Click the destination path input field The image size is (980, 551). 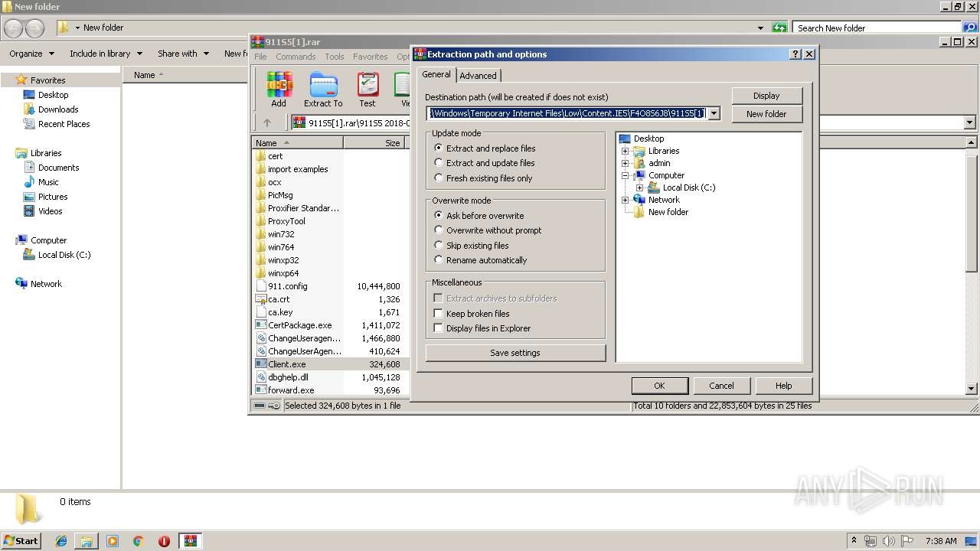(x=567, y=113)
